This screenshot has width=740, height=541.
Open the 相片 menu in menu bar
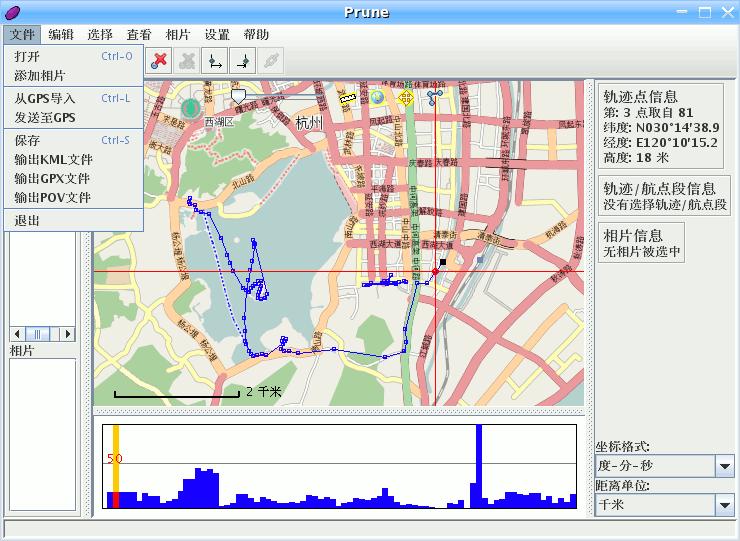tap(178, 35)
